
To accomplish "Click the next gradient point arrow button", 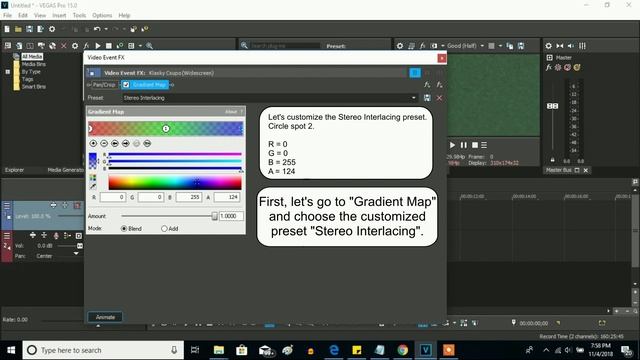I will tap(125, 143).
